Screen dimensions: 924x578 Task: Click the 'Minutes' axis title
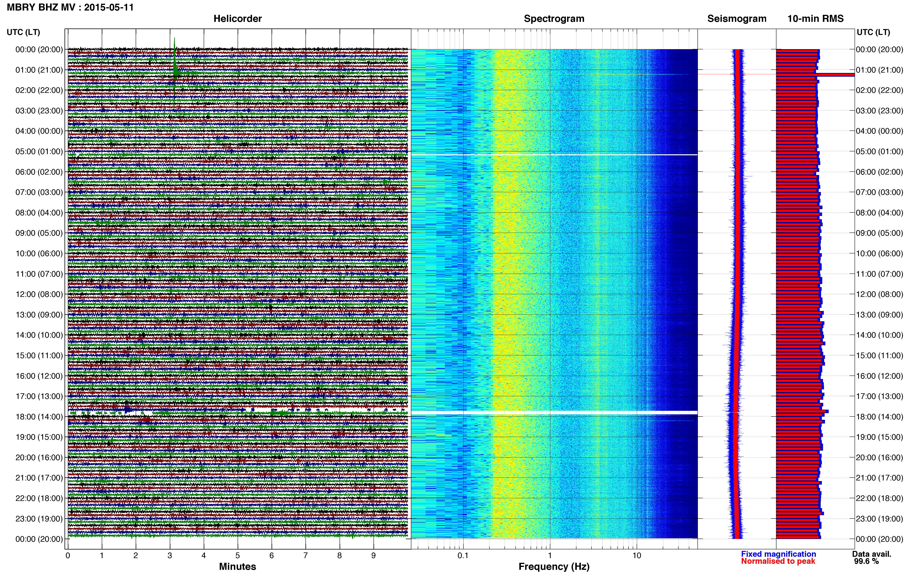point(237,566)
